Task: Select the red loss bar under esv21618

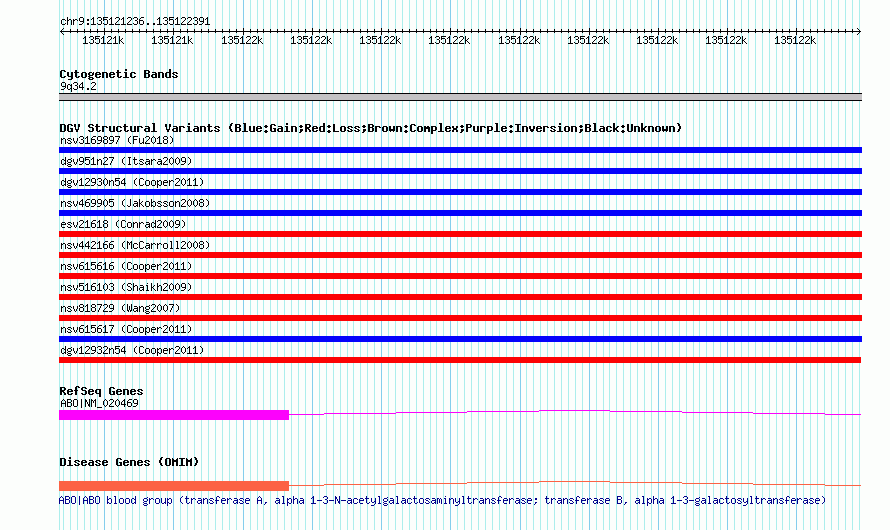Action: 460,234
